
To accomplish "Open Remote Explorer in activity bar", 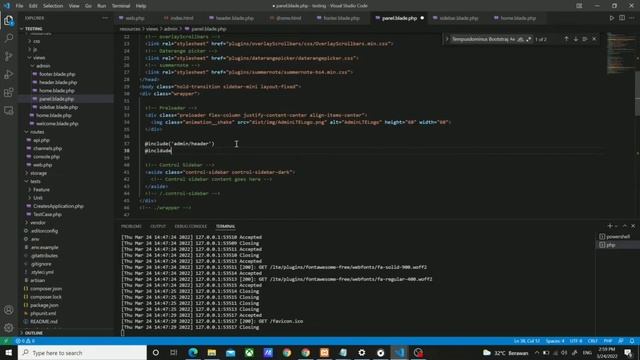I will [9, 111].
